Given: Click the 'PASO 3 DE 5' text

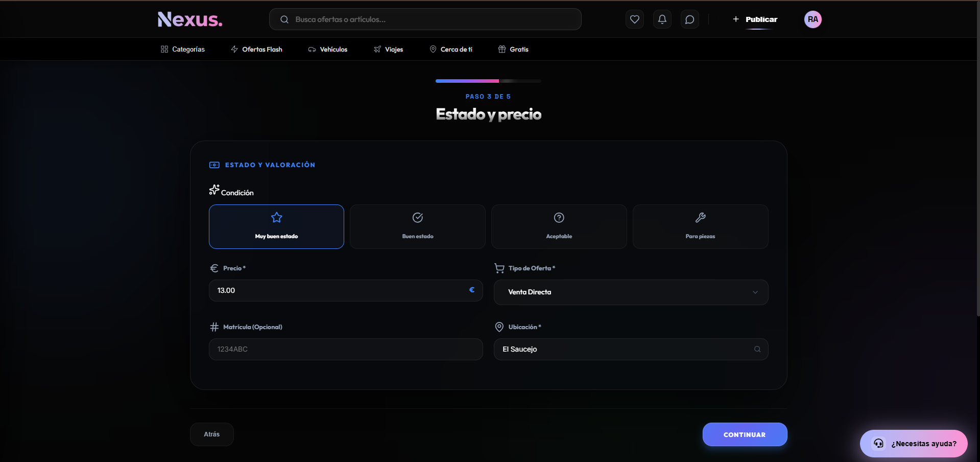Looking at the screenshot, I should click(x=488, y=97).
